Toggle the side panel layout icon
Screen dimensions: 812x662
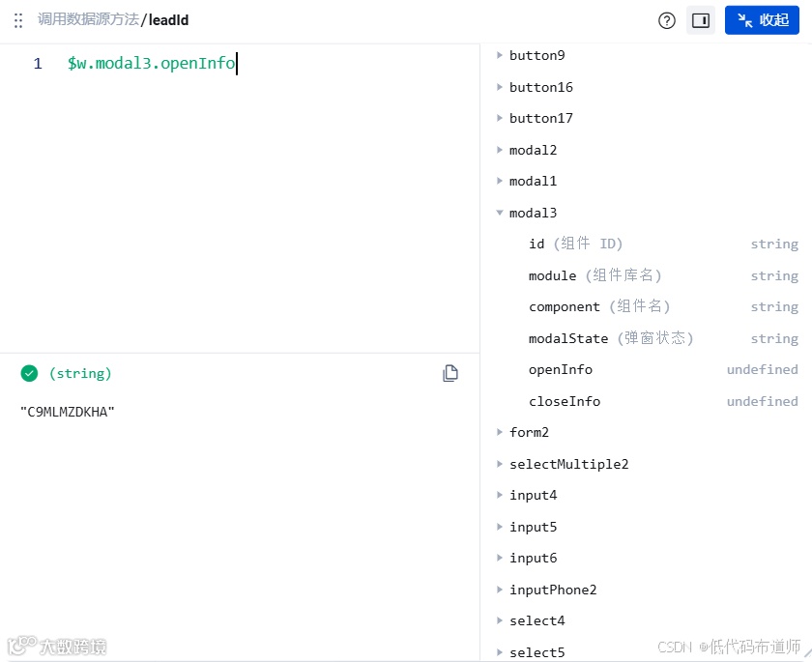pos(700,20)
